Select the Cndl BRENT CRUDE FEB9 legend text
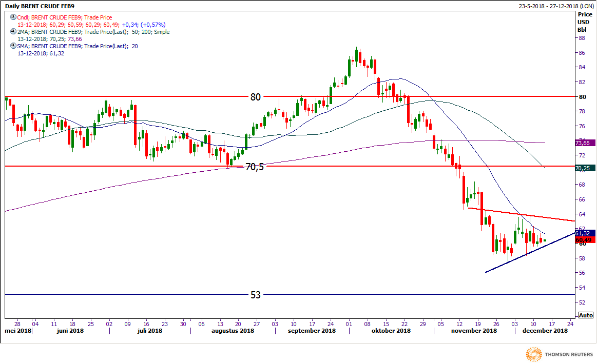Screen dimensions: 597x364 click(64, 17)
